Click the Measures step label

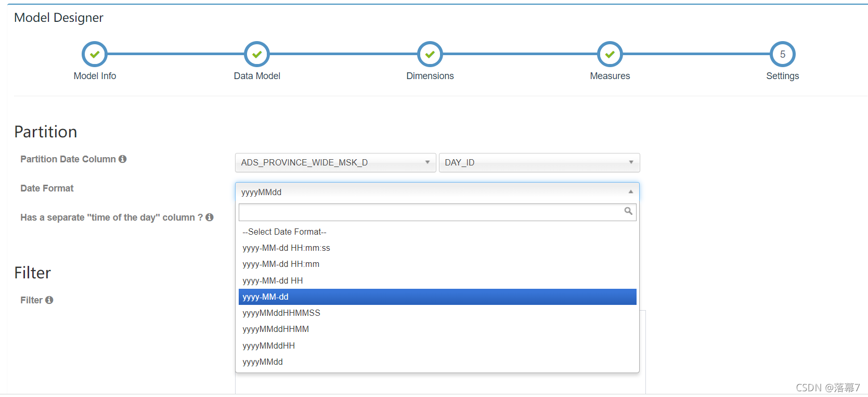tap(610, 76)
